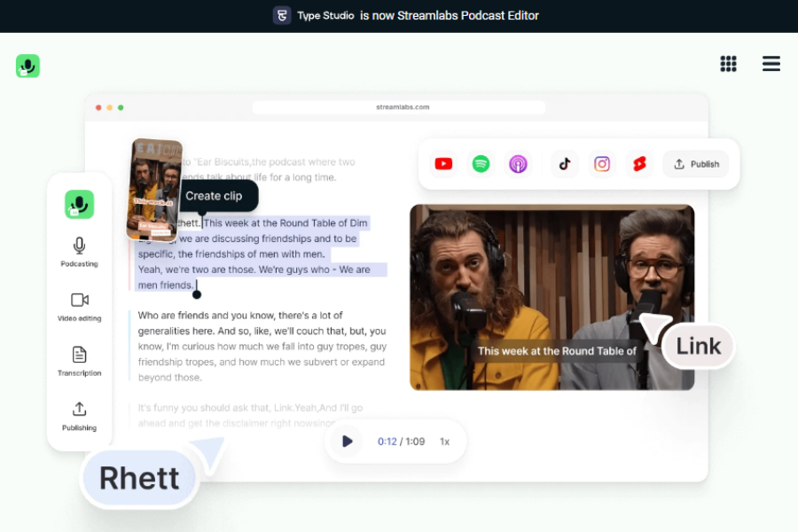
Task: Select the YouTube Shorts icon
Action: click(x=639, y=164)
